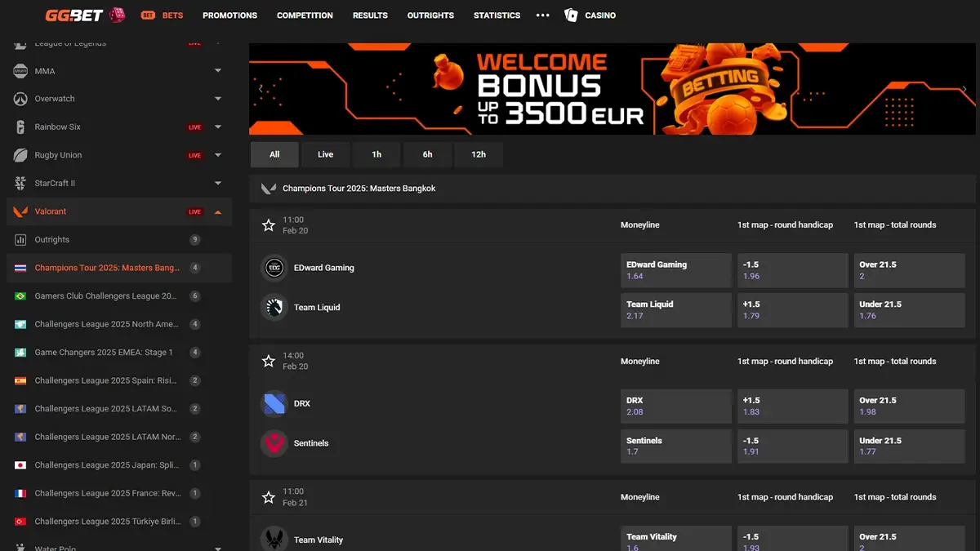This screenshot has width=980, height=551.
Task: Select the Overwatch icon in sidebar
Action: click(20, 99)
